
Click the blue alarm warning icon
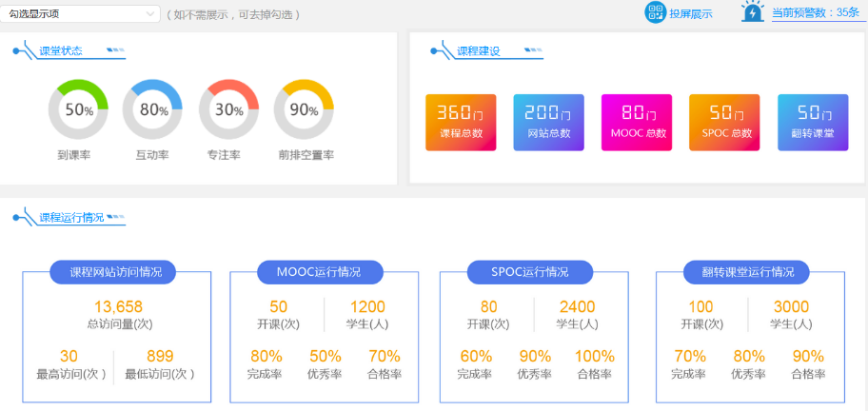(x=753, y=12)
